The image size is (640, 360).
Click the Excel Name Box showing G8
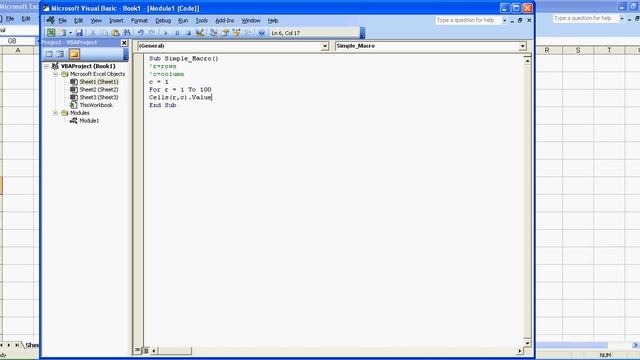[18, 41]
